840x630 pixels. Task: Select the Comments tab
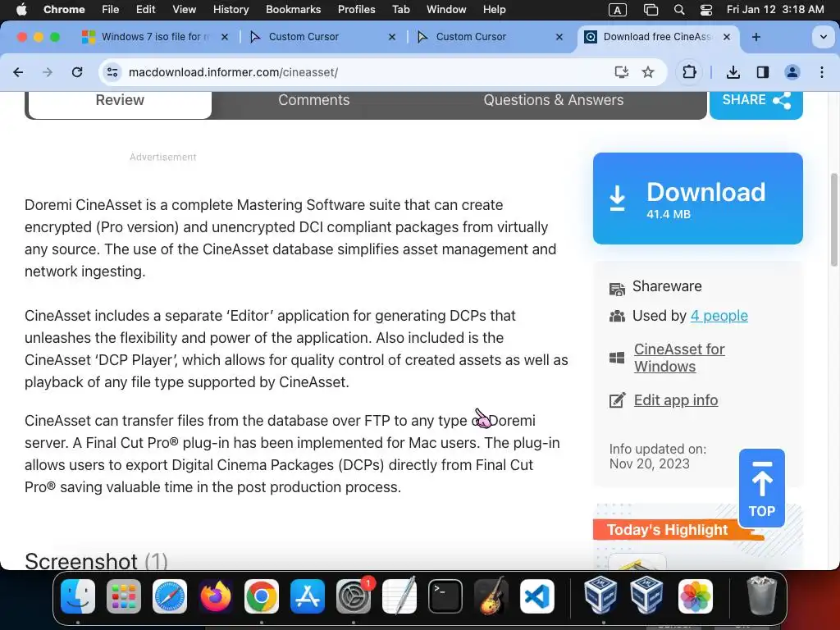[x=314, y=100]
